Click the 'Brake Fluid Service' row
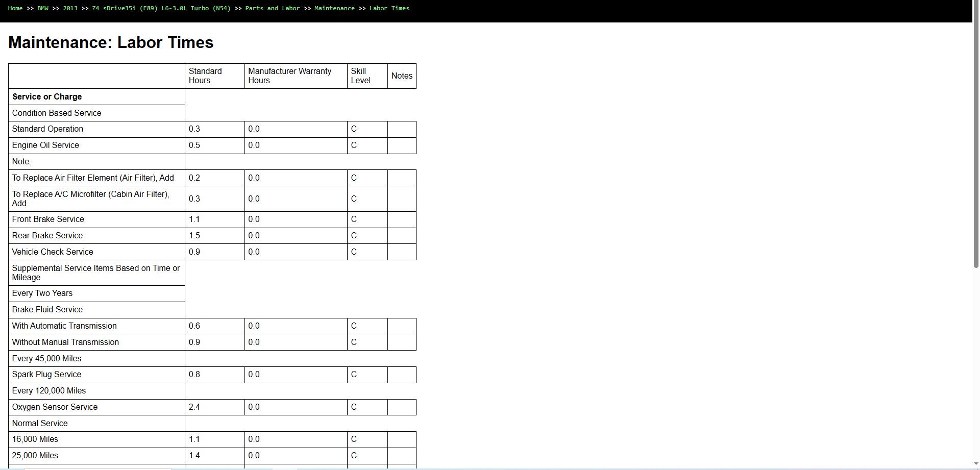This screenshot has width=980, height=470. tap(96, 310)
